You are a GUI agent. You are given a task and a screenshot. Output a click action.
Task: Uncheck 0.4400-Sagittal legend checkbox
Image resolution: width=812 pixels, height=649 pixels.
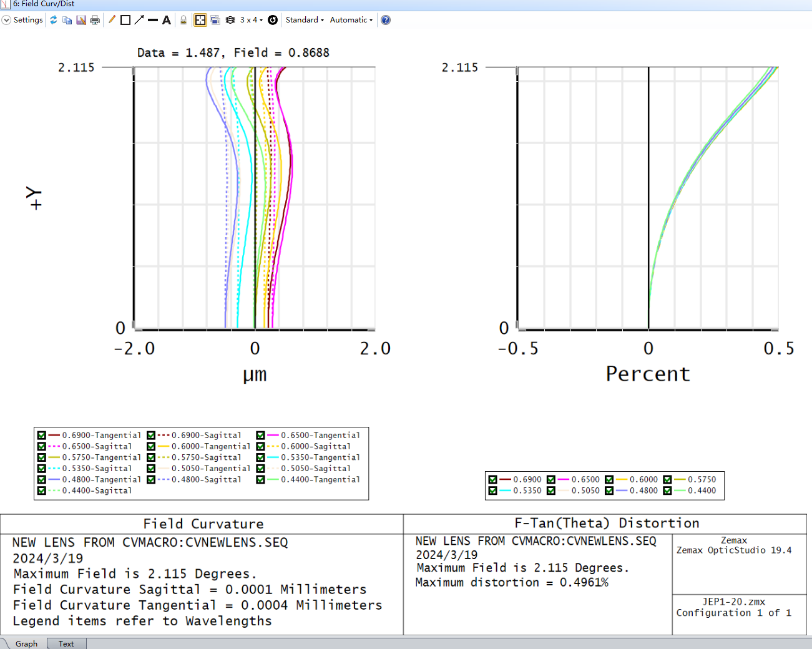42,491
